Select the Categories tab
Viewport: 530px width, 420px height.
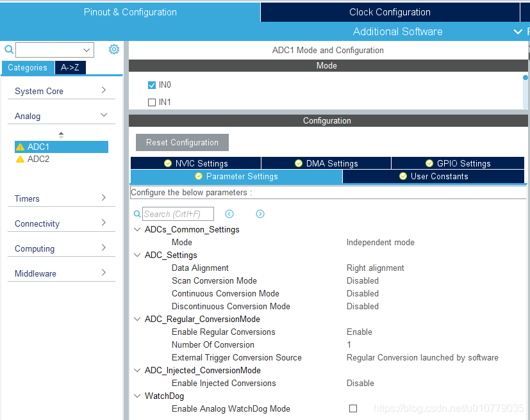click(x=28, y=67)
